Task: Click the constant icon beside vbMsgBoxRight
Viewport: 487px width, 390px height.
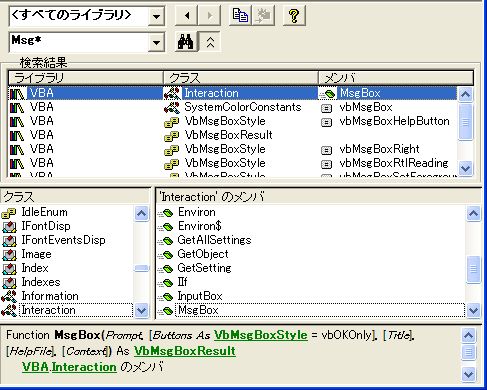Action: [327, 150]
